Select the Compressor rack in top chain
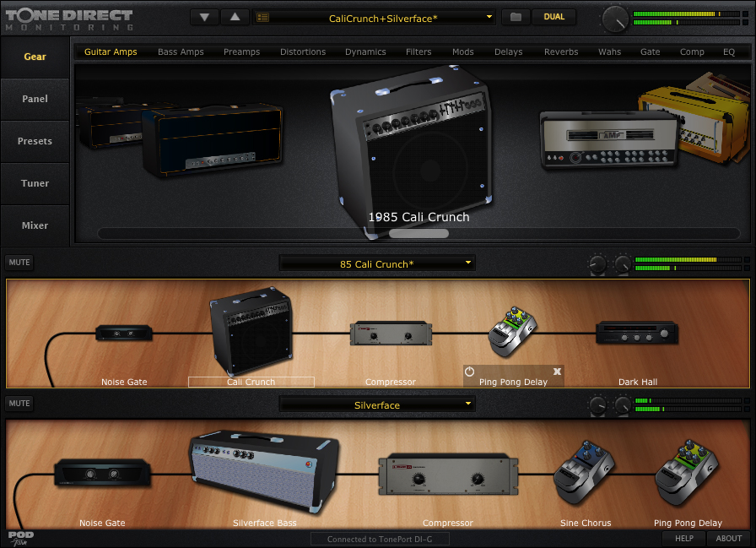The width and height of the screenshot is (756, 548). pos(390,333)
